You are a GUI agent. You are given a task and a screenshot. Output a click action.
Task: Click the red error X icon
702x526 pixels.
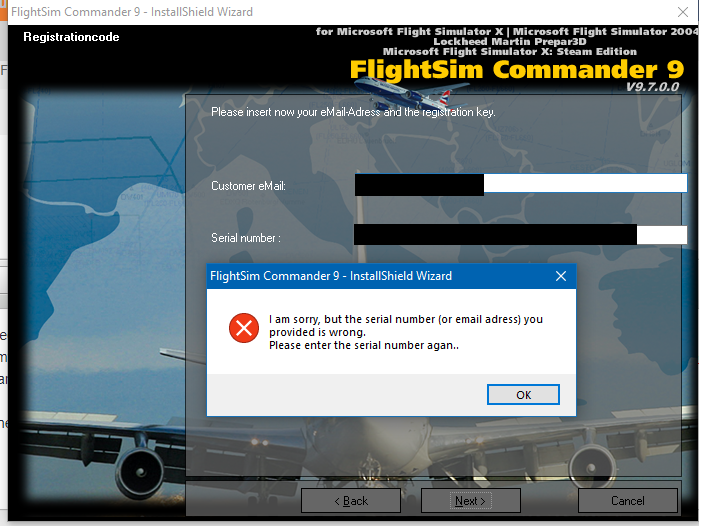coord(244,328)
